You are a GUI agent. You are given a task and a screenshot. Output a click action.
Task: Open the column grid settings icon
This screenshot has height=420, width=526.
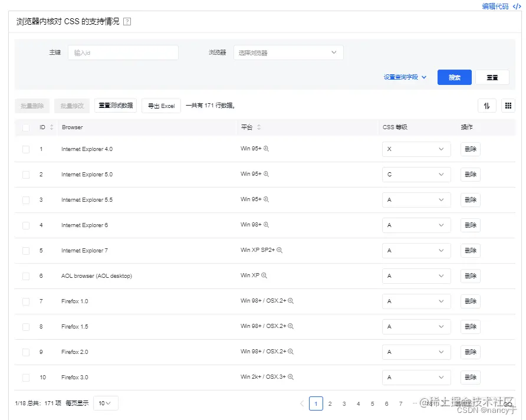point(508,106)
